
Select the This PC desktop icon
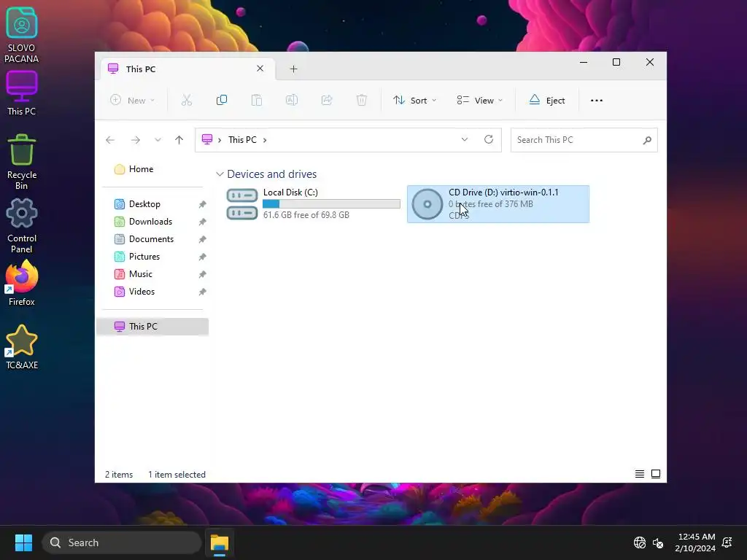tap(21, 93)
